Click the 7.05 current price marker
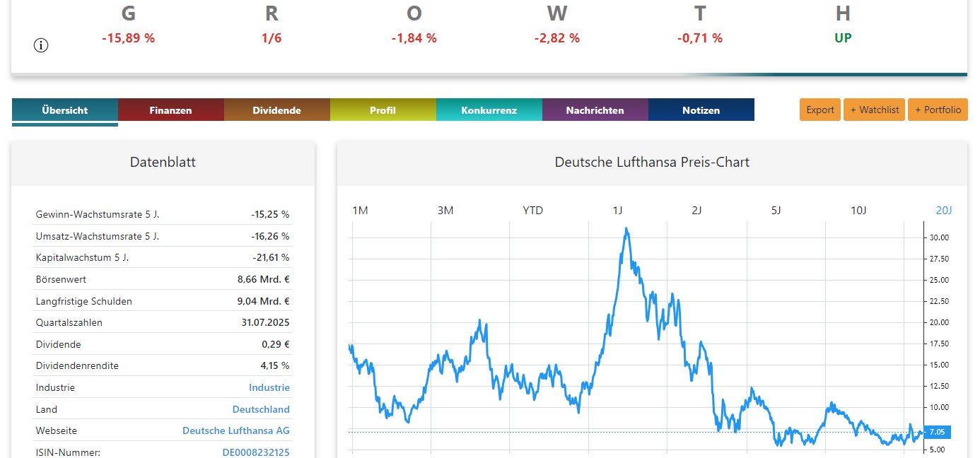980x458 pixels. tap(938, 432)
